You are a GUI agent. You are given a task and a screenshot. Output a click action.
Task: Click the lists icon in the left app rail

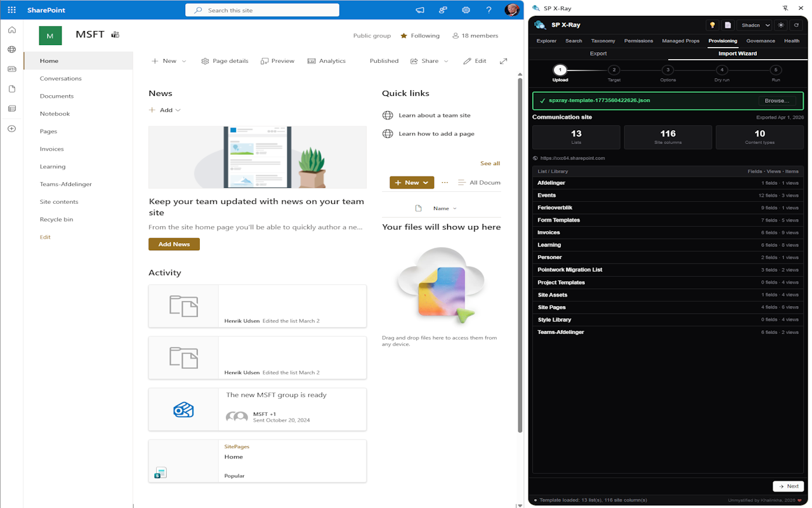(x=11, y=109)
